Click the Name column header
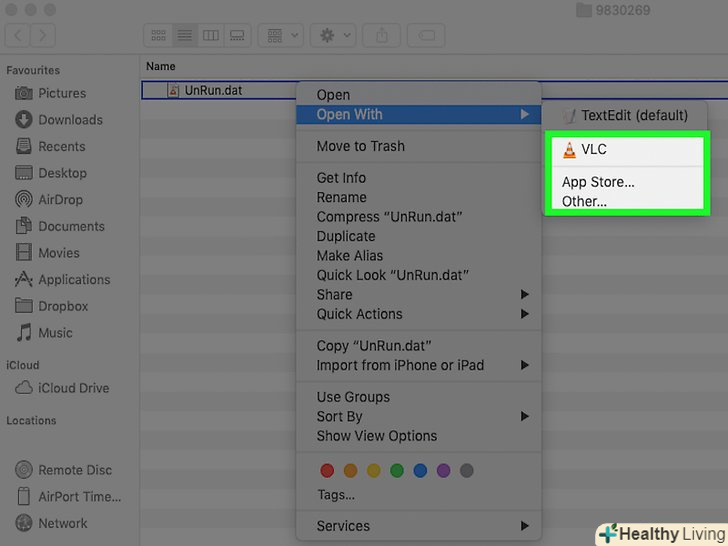Screen dimensions: 728x546 (x=161, y=66)
